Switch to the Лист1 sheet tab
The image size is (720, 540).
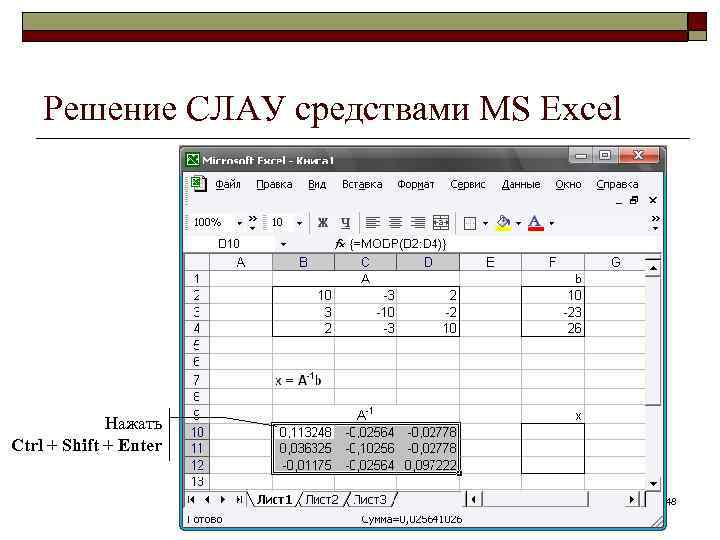[x=274, y=500]
